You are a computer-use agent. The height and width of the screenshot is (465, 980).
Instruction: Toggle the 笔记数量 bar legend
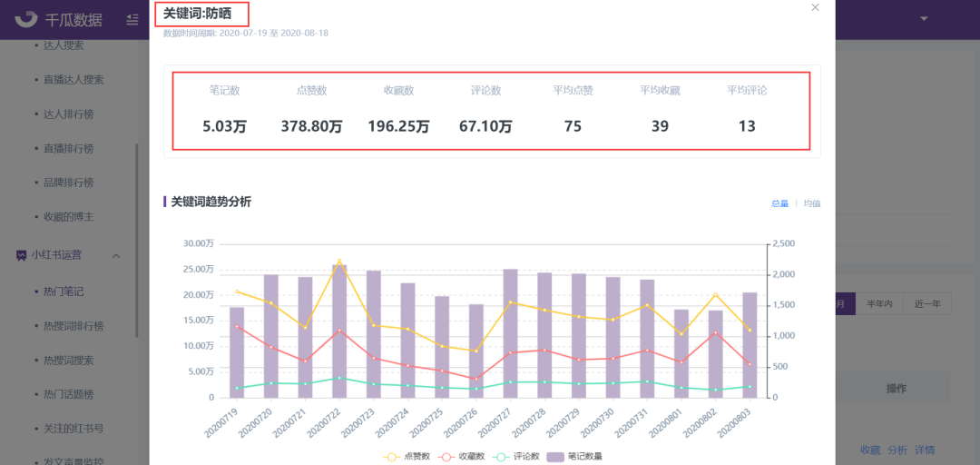[574, 456]
